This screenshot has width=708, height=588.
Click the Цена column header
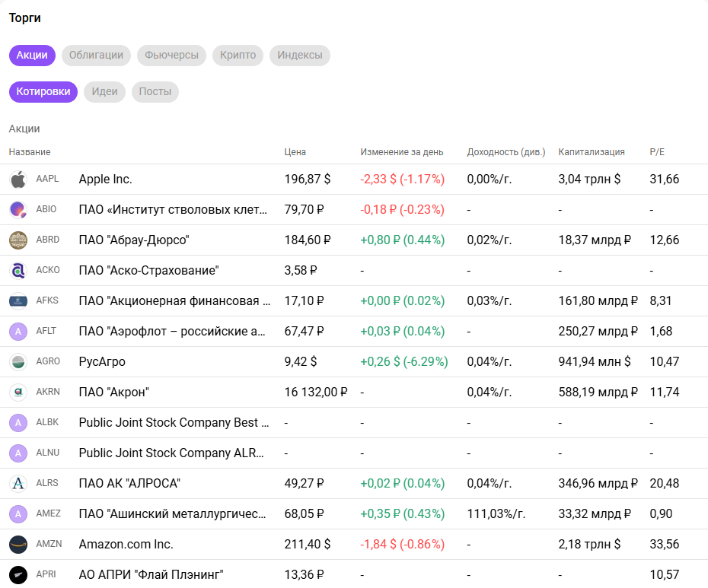point(295,152)
